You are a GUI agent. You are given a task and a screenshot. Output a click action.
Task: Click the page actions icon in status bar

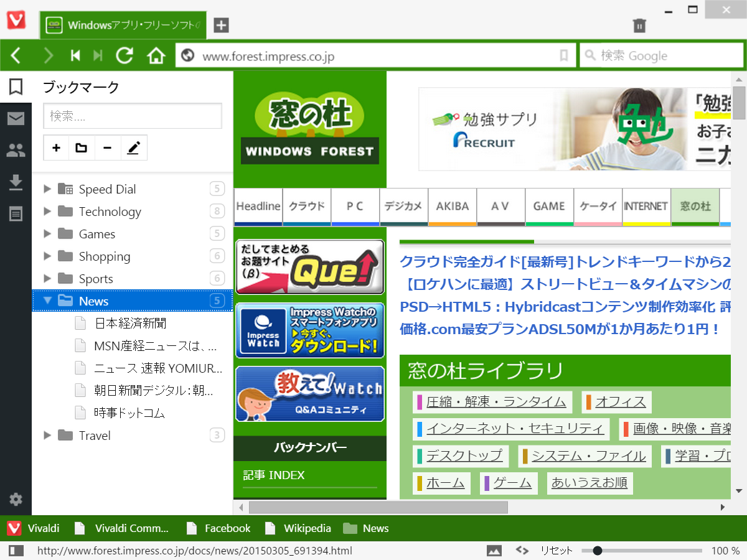click(522, 550)
